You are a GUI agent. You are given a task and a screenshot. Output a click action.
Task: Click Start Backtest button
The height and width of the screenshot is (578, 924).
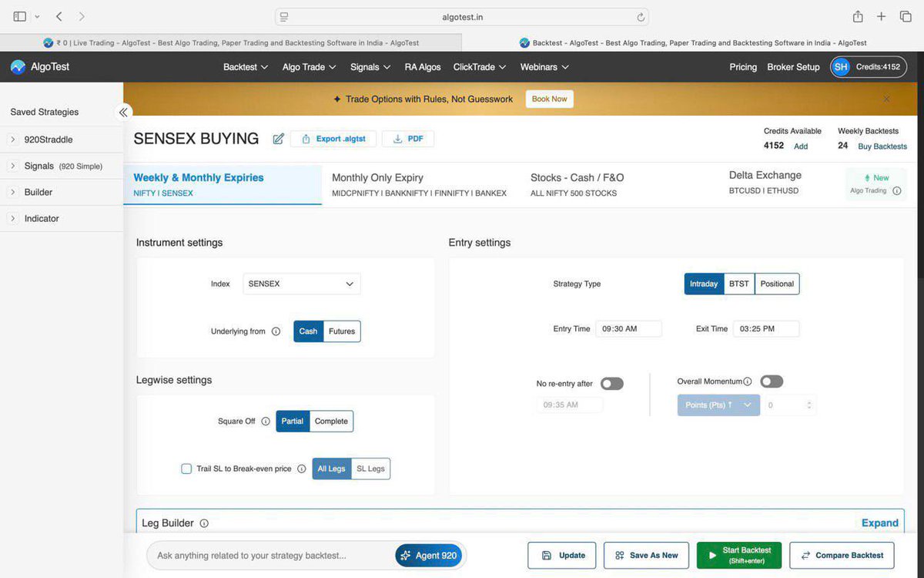pyautogui.click(x=739, y=555)
